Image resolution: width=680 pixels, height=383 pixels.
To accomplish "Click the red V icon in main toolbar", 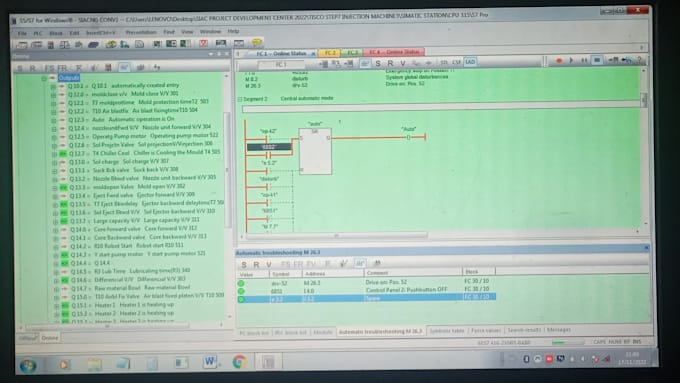I will point(203,43).
